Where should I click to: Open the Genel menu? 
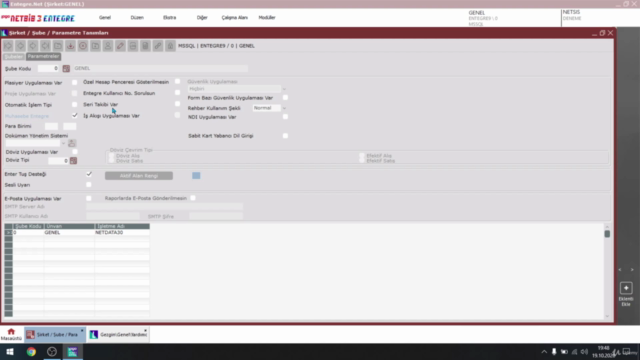tap(105, 18)
